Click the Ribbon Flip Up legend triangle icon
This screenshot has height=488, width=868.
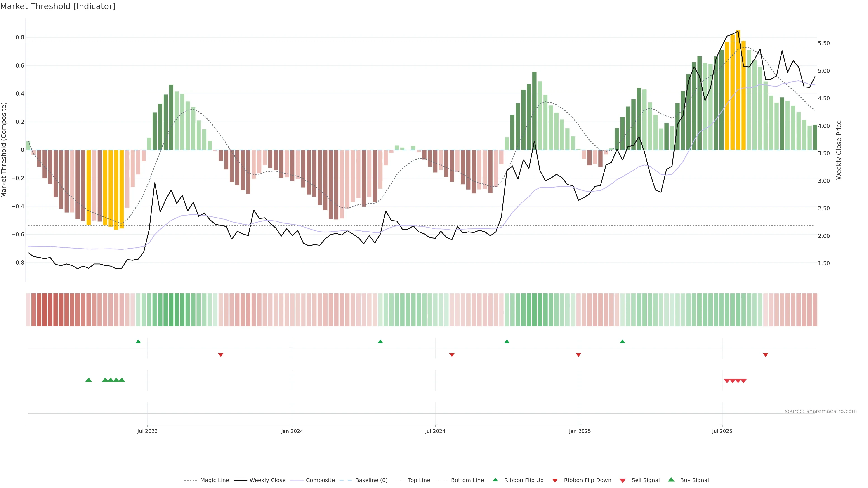point(495,480)
